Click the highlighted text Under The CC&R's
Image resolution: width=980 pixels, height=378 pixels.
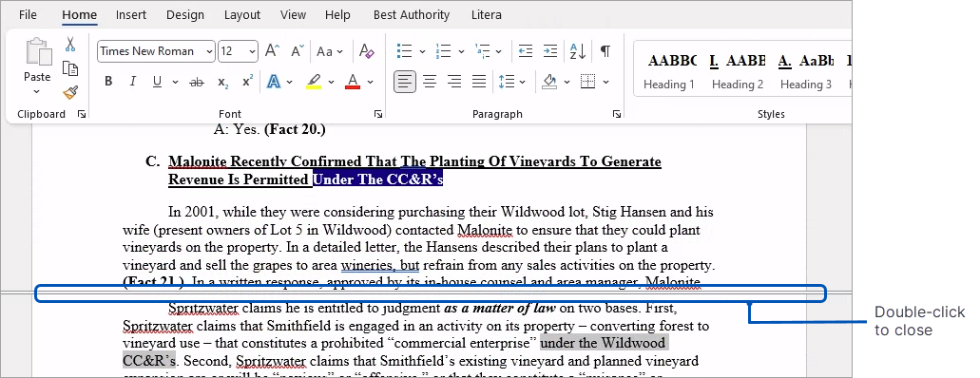coord(377,180)
